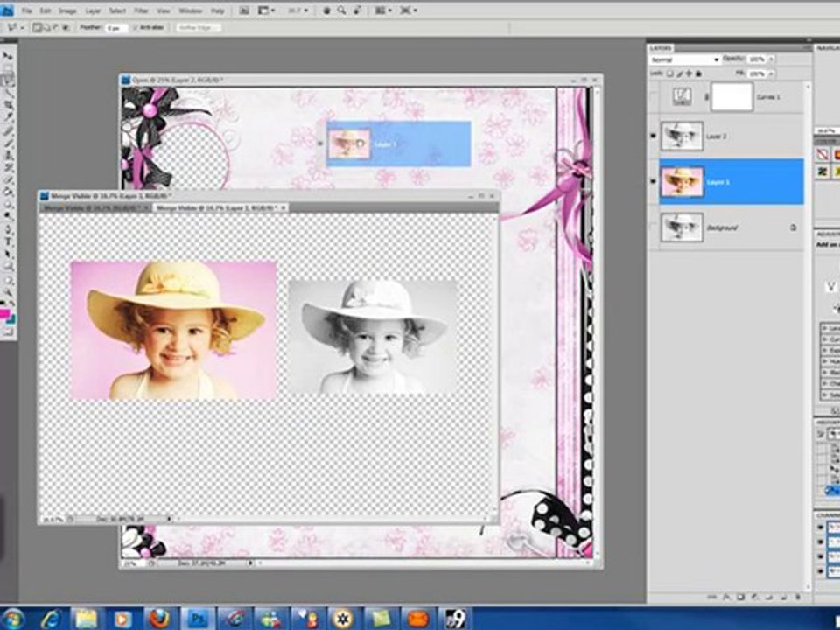Choose Add to Selection mode
The width and height of the screenshot is (840, 630).
tap(47, 27)
